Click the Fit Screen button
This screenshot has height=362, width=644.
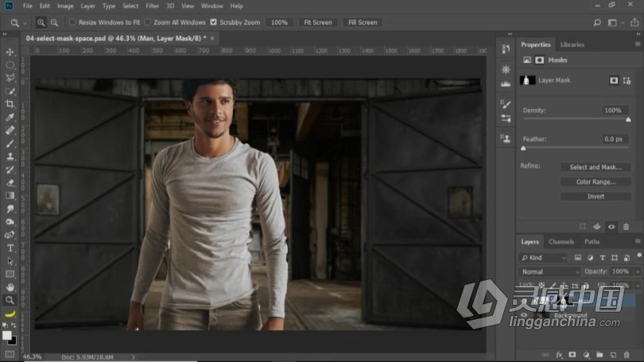pyautogui.click(x=317, y=22)
